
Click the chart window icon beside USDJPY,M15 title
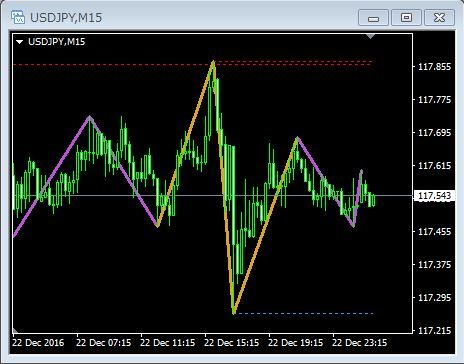tap(18, 17)
